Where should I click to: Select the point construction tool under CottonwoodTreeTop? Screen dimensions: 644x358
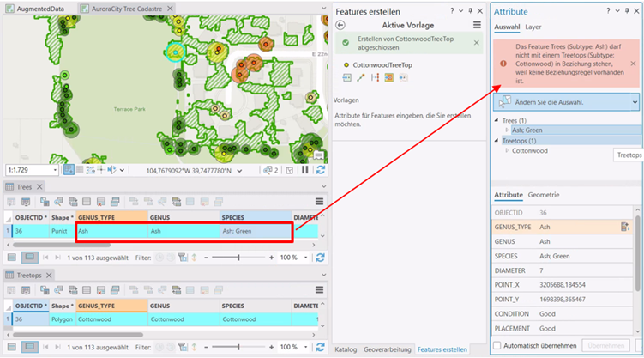click(x=347, y=77)
